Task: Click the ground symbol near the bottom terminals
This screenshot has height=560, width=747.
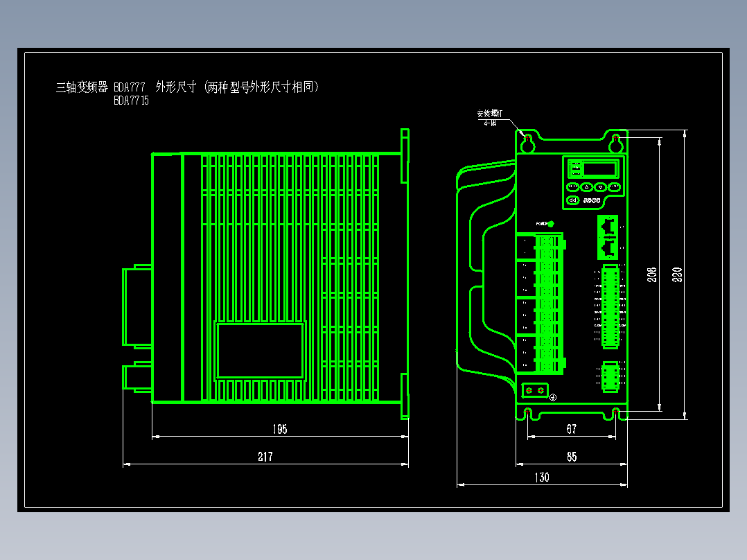Action: [553, 397]
